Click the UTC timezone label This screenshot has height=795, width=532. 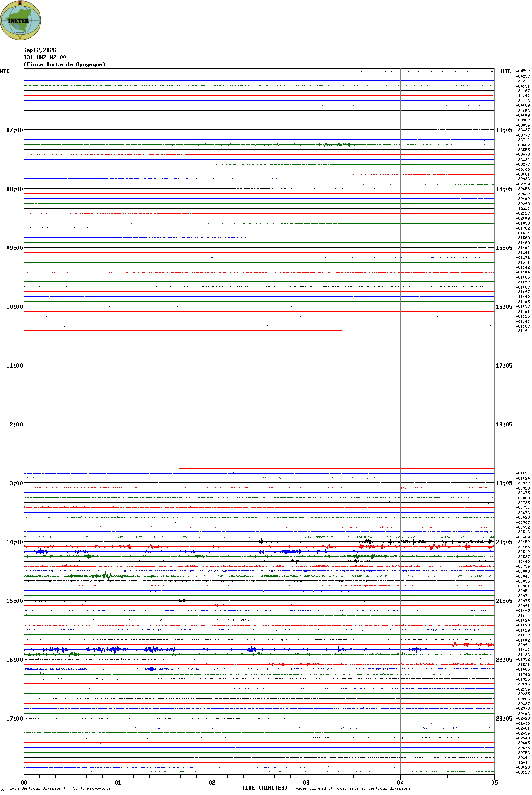point(506,72)
